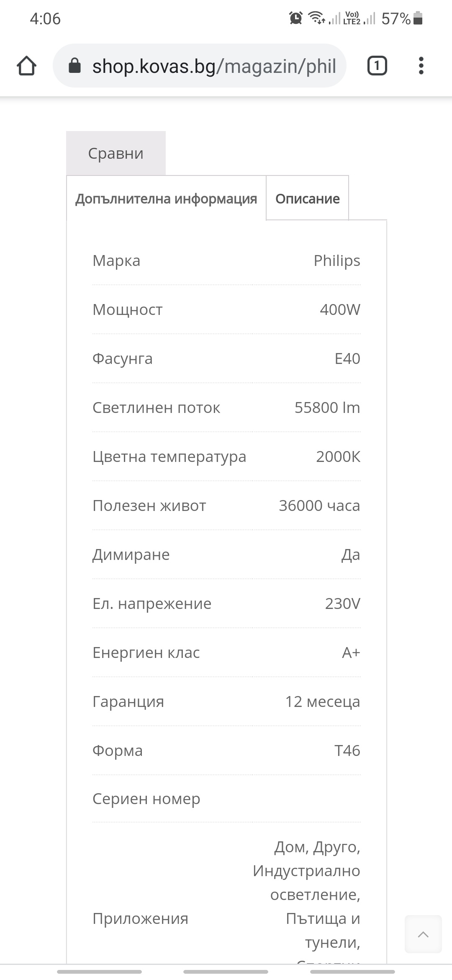Click the scroll-to-top chevron button
The height and width of the screenshot is (980, 452).
click(423, 934)
